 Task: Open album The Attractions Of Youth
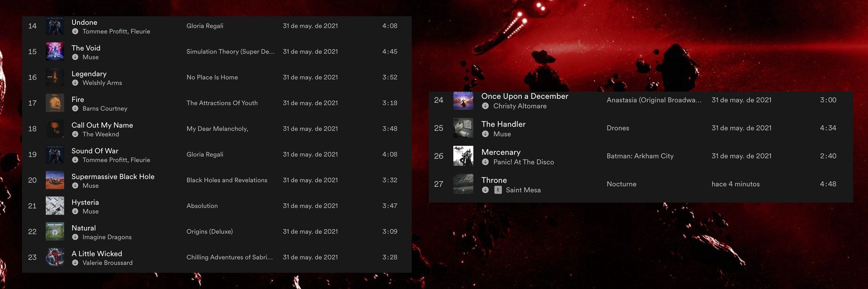tap(222, 103)
